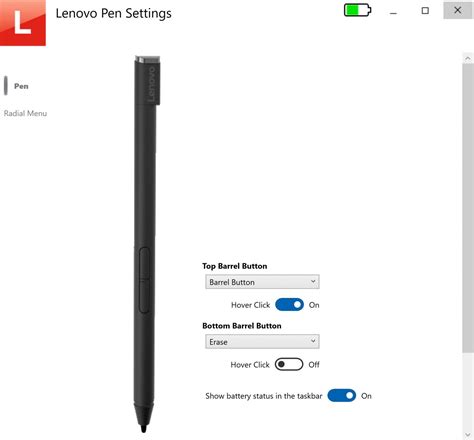Screen dimensions: 474x440
Task: Switch to the Radial Menu tab
Action: pos(25,113)
